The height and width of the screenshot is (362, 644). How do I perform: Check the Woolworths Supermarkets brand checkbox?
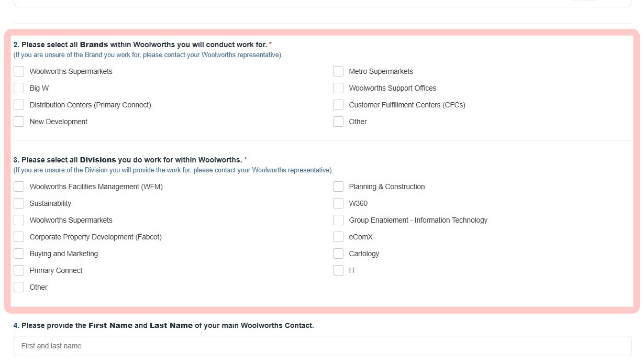pyautogui.click(x=19, y=71)
